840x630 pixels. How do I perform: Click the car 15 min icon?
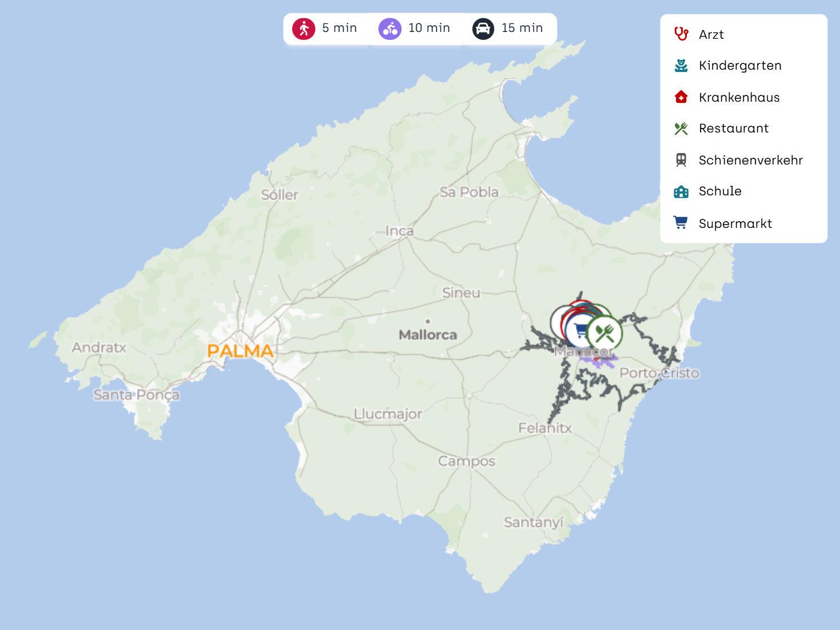[x=483, y=29]
